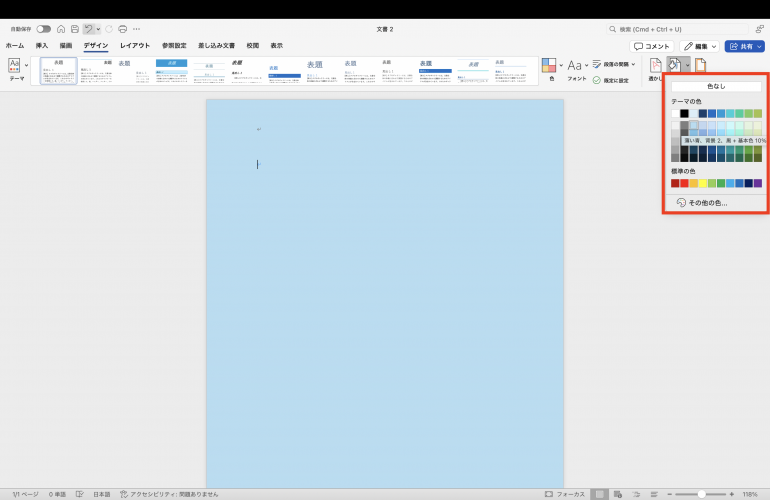770x500 pixels.
Task: Click the page borders icon
Action: [701, 65]
